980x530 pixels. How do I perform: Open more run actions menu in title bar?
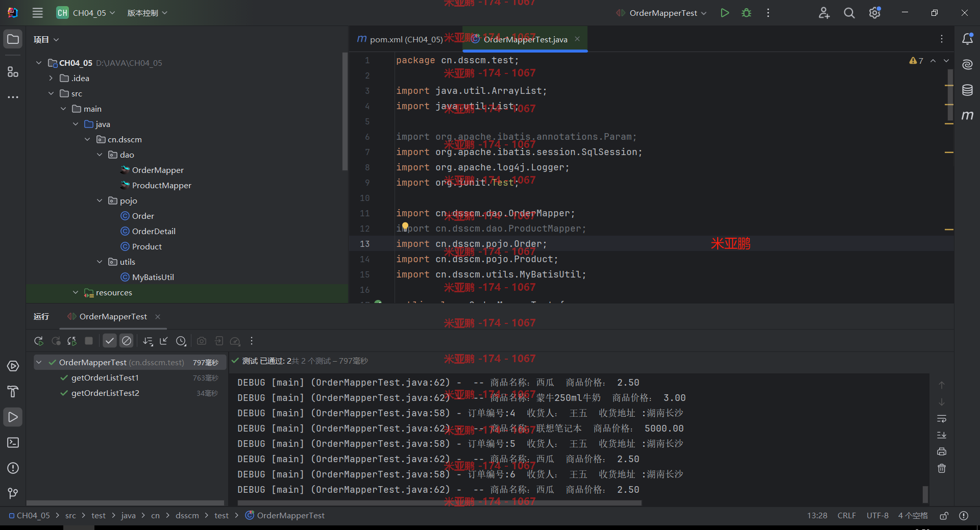(768, 13)
